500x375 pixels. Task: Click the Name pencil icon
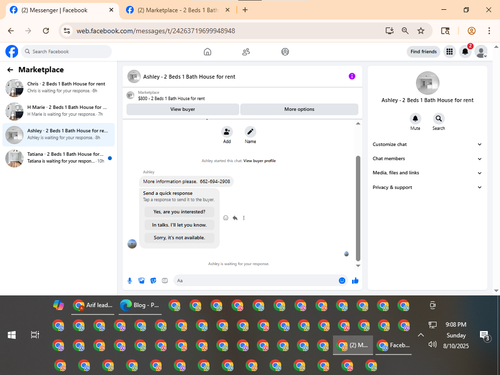pyautogui.click(x=250, y=132)
